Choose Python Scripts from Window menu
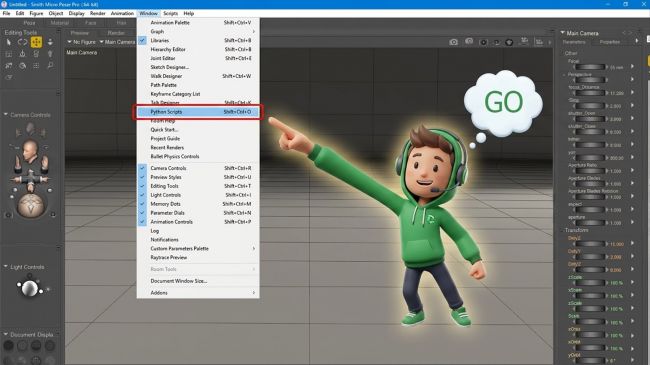 198,112
